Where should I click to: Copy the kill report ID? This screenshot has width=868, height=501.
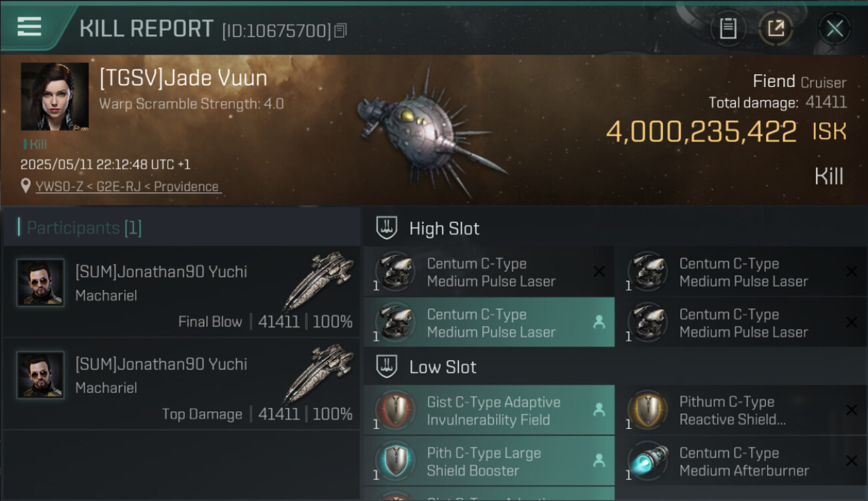pyautogui.click(x=341, y=30)
